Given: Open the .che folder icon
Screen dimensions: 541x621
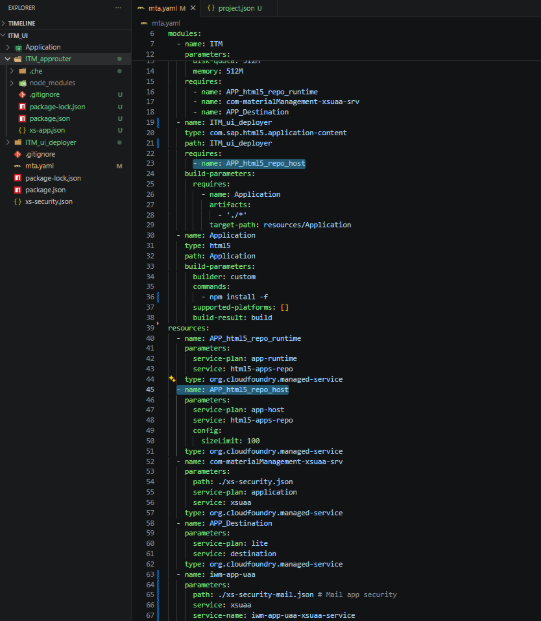Looking at the screenshot, I should point(22,71).
